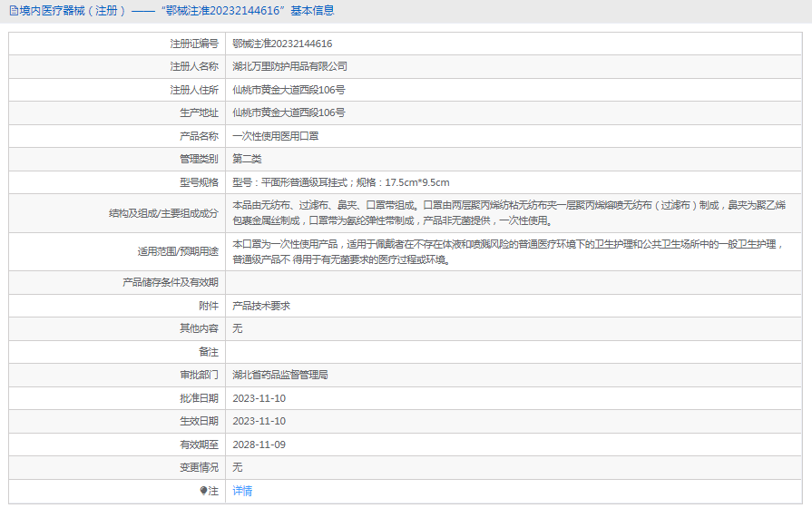Click the 注册证编号 label
Screen dimensions: 812x508
click(x=194, y=44)
